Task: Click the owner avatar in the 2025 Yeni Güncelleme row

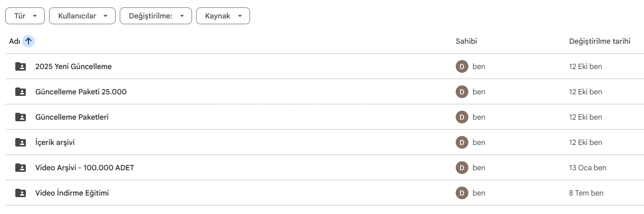Action: (x=462, y=66)
